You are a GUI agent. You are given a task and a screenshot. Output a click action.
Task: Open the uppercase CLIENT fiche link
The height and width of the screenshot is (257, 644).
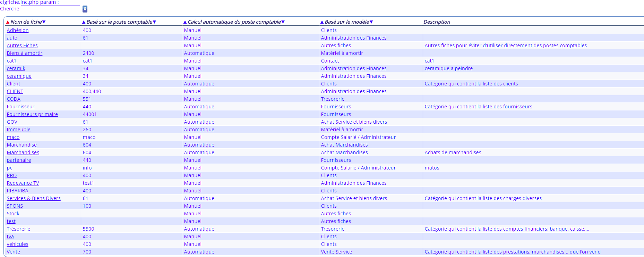[15, 91]
